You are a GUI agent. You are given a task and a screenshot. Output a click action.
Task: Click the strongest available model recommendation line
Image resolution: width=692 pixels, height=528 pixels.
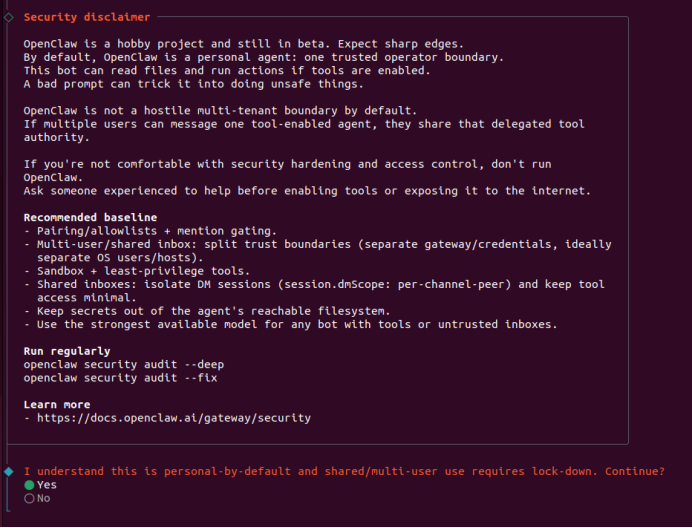(291, 324)
